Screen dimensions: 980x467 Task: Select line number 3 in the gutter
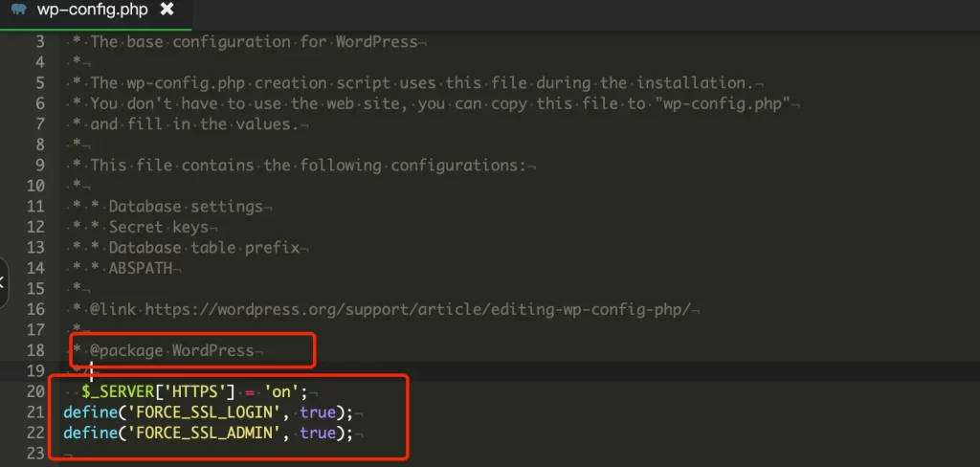(40, 42)
